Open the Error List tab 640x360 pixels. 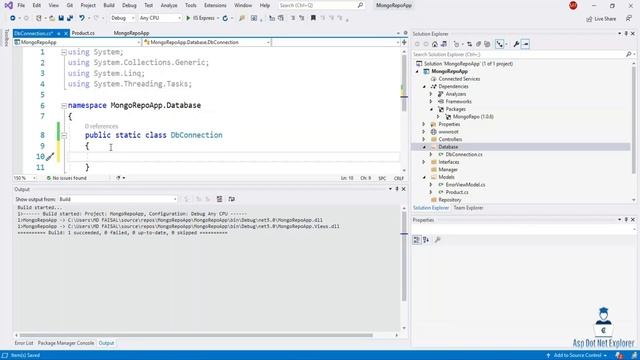[24, 343]
